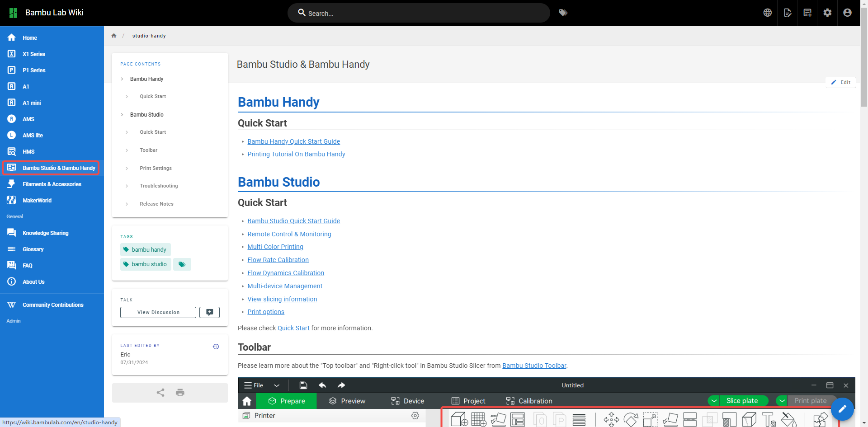Open the page edit icon in the header

coord(788,13)
